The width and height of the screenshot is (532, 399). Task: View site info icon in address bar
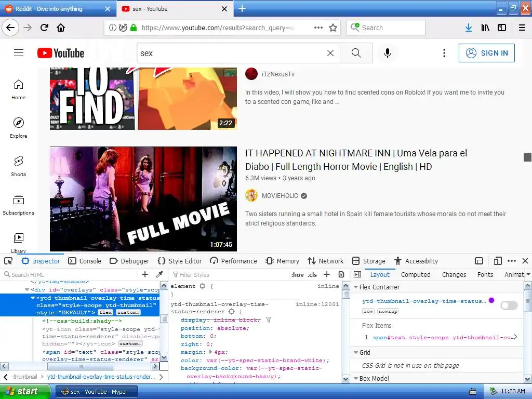click(112, 28)
